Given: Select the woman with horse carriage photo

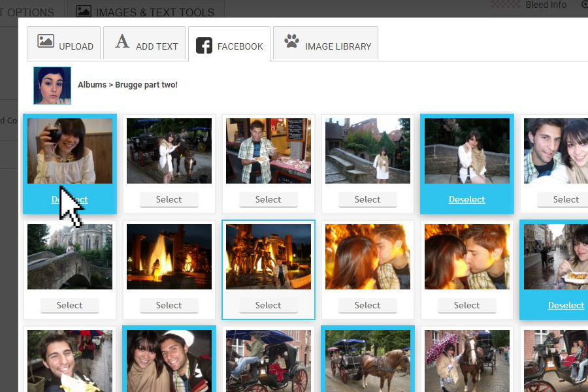Looking at the screenshot, I should point(169,199).
